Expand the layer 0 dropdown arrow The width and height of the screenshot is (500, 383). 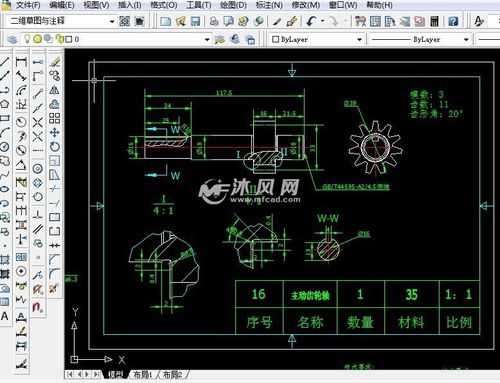coord(207,39)
